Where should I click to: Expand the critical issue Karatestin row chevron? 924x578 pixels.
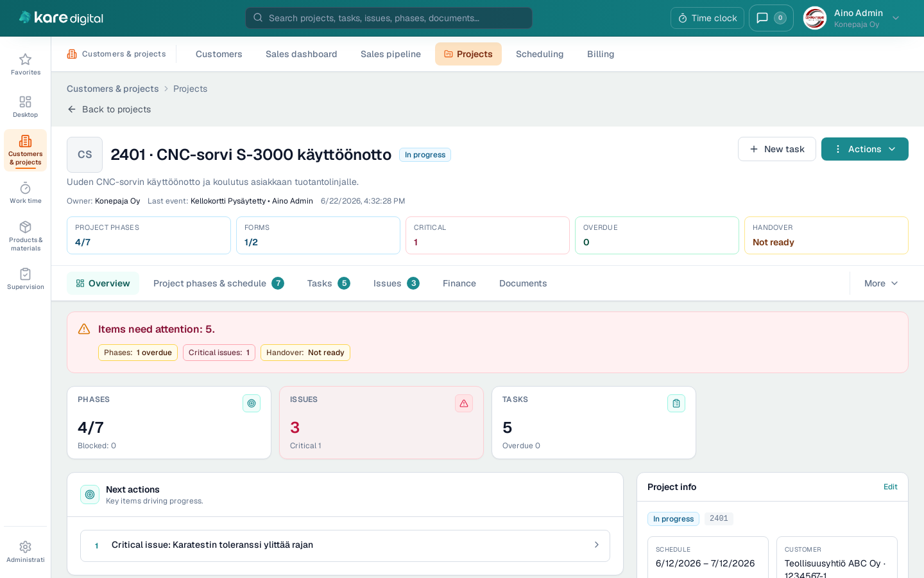click(596, 545)
